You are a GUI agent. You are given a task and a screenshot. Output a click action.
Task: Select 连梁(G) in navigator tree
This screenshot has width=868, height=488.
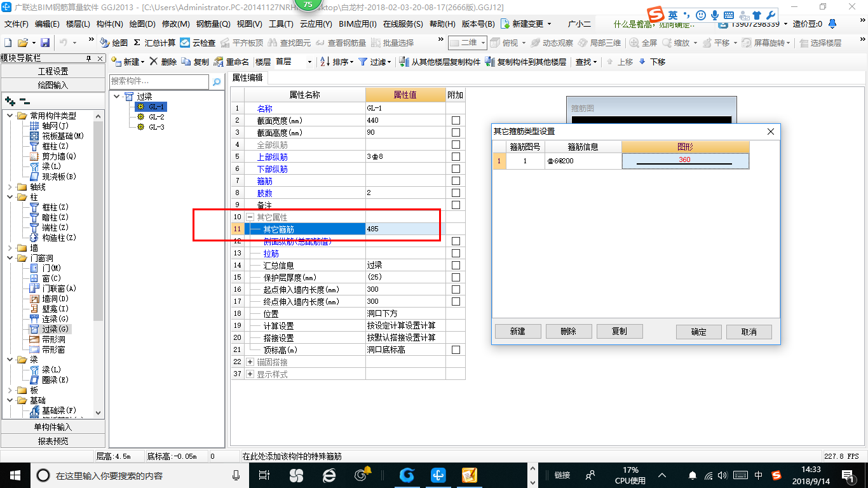[x=55, y=319]
